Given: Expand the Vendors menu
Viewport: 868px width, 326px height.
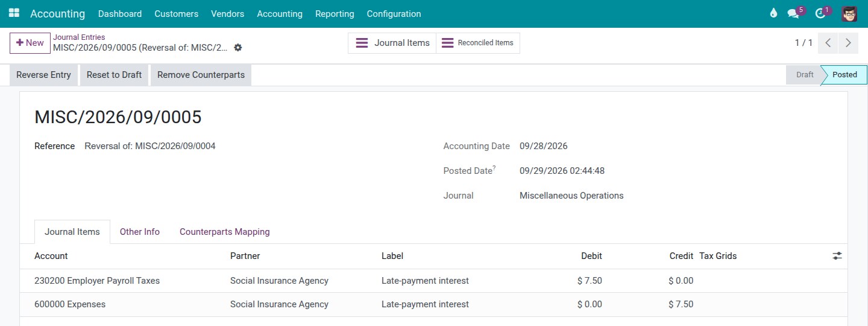Looking at the screenshot, I should pyautogui.click(x=227, y=14).
